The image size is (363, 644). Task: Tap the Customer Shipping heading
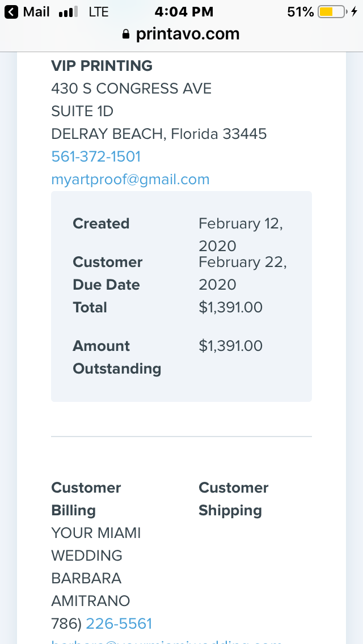click(x=234, y=499)
